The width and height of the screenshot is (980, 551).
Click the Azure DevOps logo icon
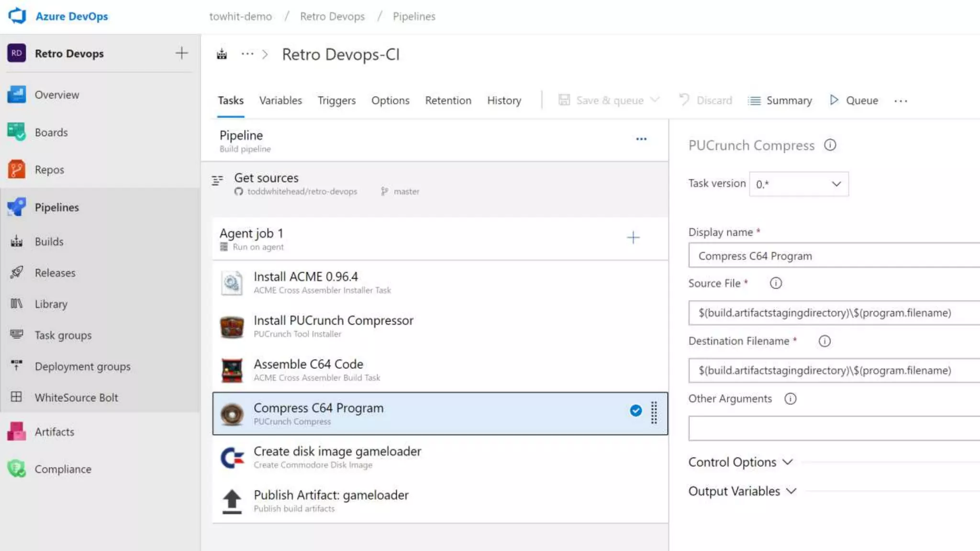17,16
